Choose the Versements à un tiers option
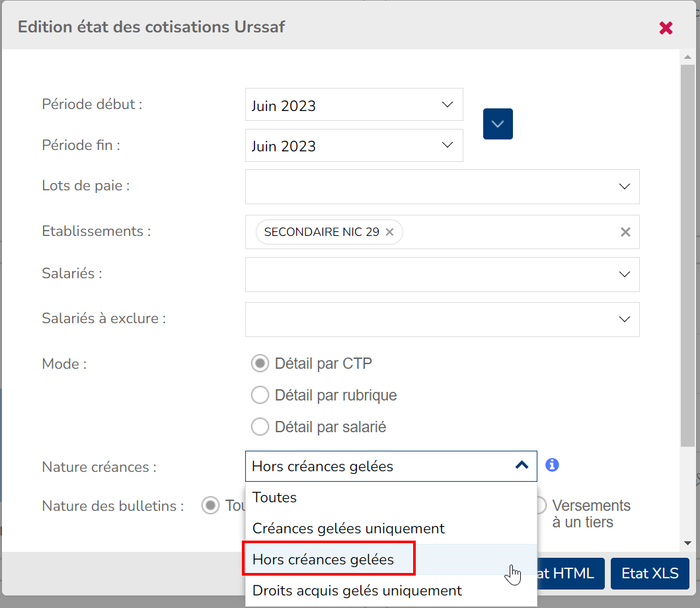Screen dimensions: 700x608 [540, 506]
